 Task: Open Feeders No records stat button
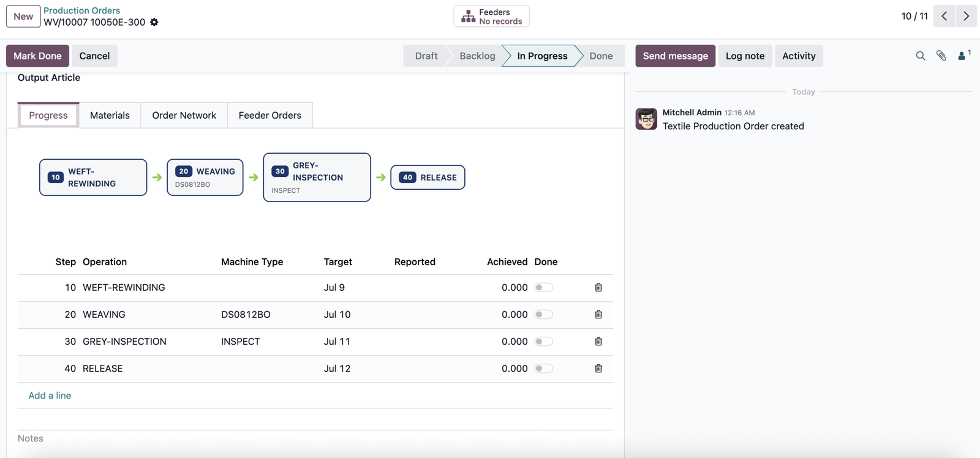[491, 17]
